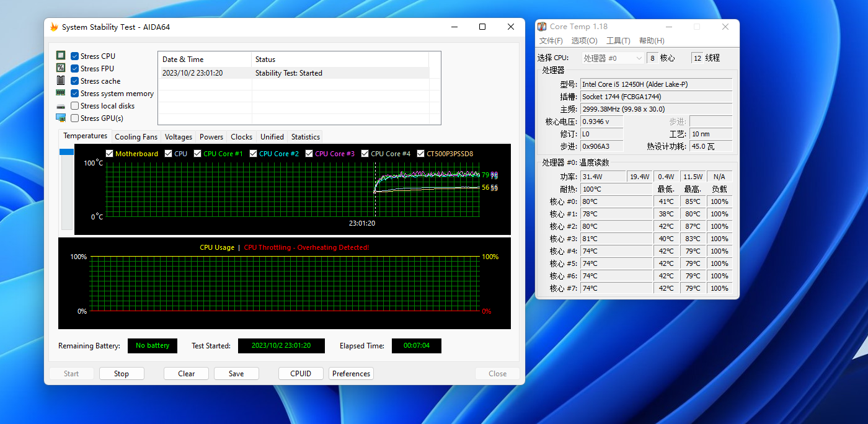Image resolution: width=868 pixels, height=424 pixels.
Task: Open Preferences
Action: coord(352,374)
